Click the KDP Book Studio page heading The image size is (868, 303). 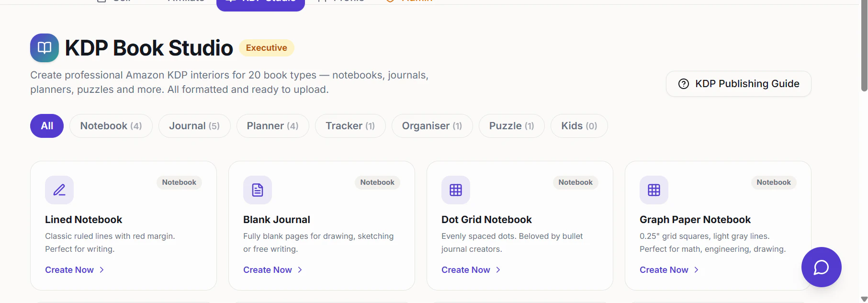click(x=149, y=48)
